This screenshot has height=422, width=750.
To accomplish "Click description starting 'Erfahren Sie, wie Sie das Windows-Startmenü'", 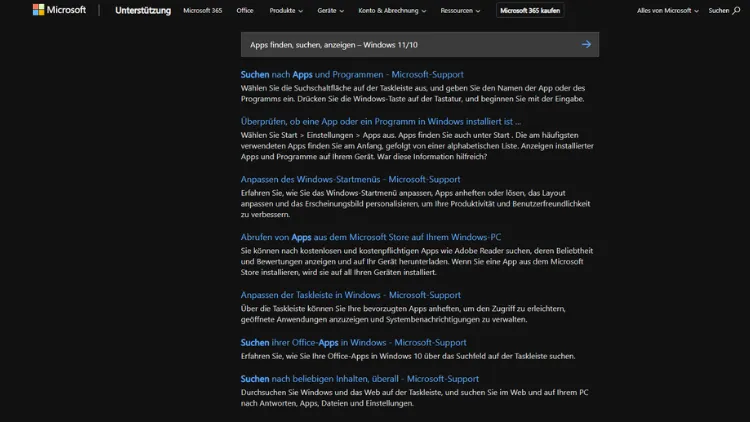I will 415,204.
